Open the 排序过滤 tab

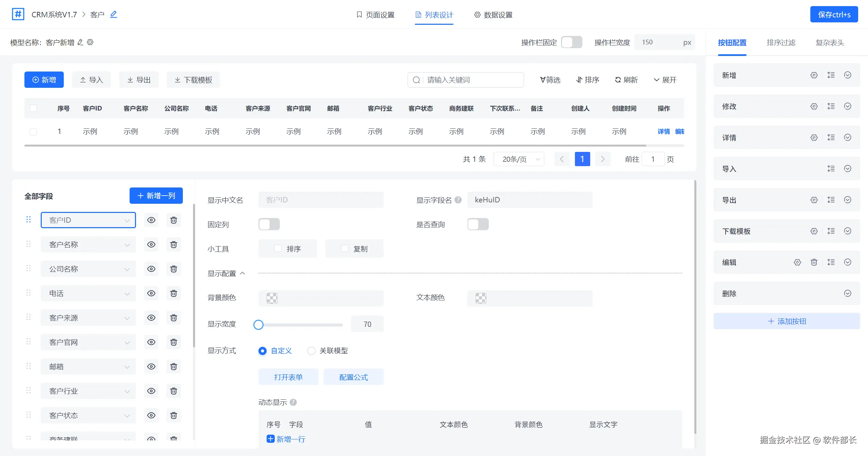tap(781, 43)
